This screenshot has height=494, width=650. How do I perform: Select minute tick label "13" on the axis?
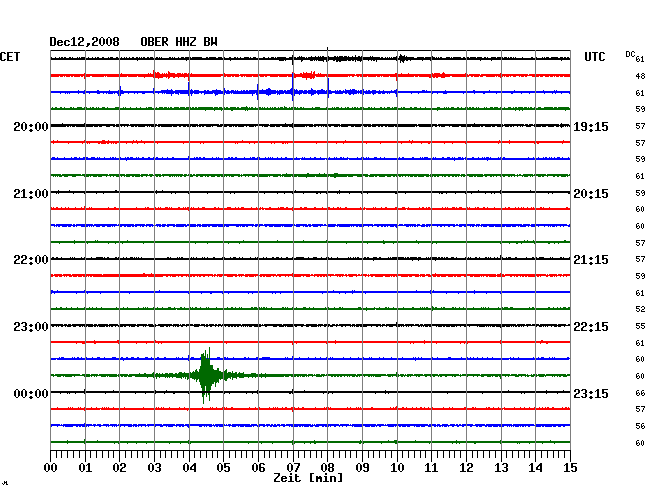[x=501, y=467]
